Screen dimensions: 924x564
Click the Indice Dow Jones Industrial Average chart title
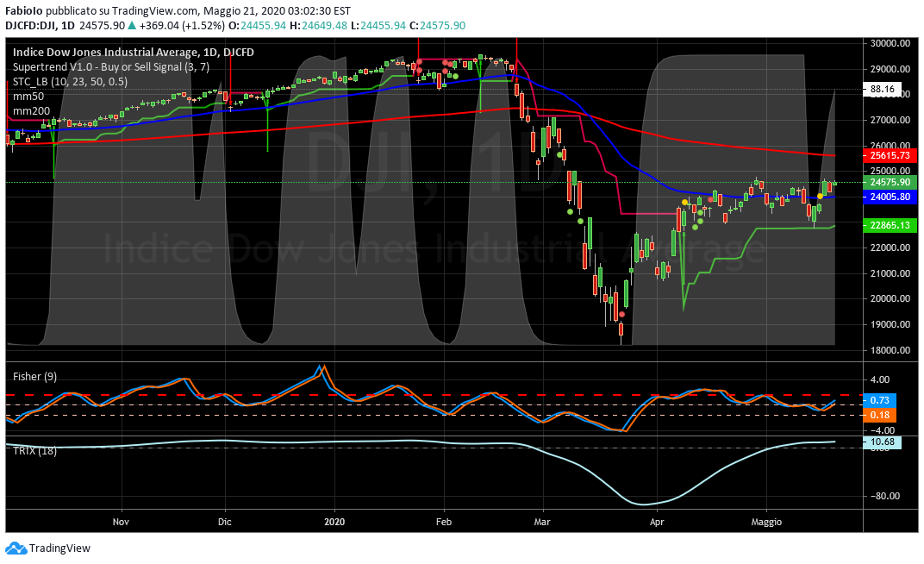[x=134, y=52]
